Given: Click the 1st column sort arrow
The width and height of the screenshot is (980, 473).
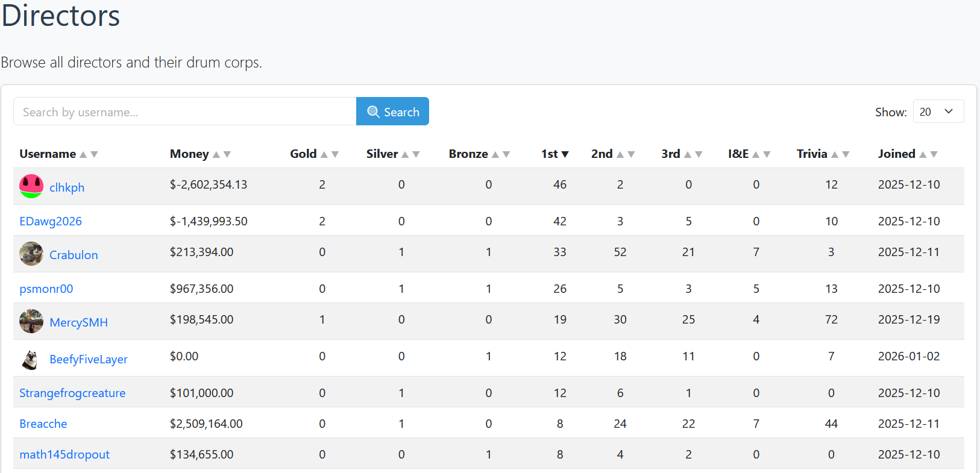Looking at the screenshot, I should pos(565,154).
